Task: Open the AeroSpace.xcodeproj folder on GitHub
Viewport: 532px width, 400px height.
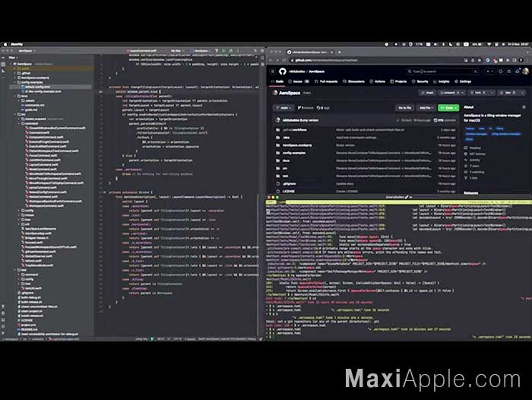Action: (x=297, y=145)
